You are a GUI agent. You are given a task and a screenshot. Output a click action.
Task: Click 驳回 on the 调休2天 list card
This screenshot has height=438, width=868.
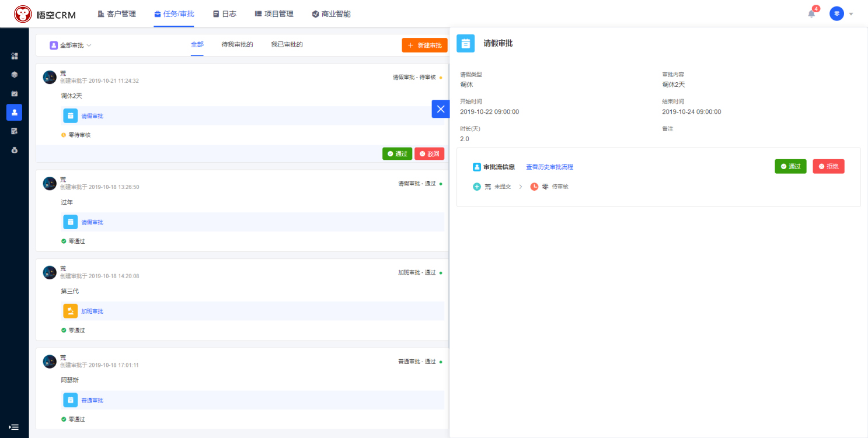429,154
